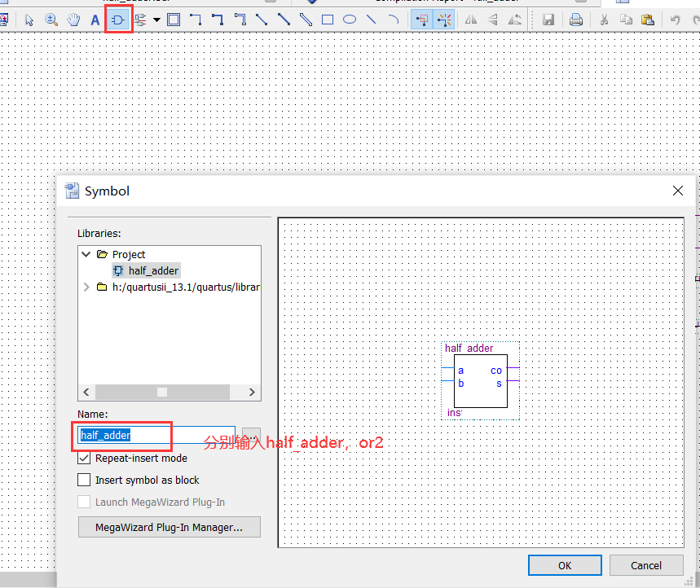The height and width of the screenshot is (588, 700).
Task: Select the line drawing tool
Action: (x=372, y=20)
